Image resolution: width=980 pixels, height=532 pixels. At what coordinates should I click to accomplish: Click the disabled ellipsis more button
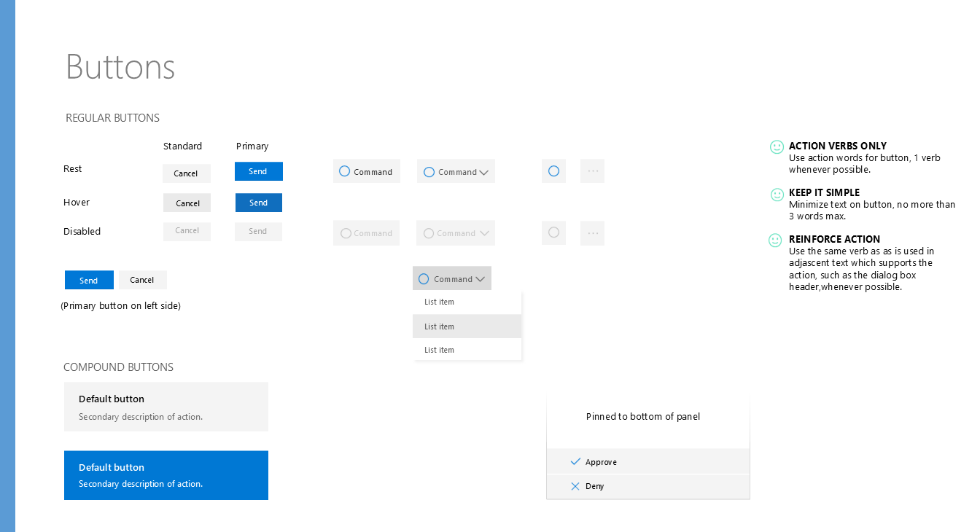[592, 233]
